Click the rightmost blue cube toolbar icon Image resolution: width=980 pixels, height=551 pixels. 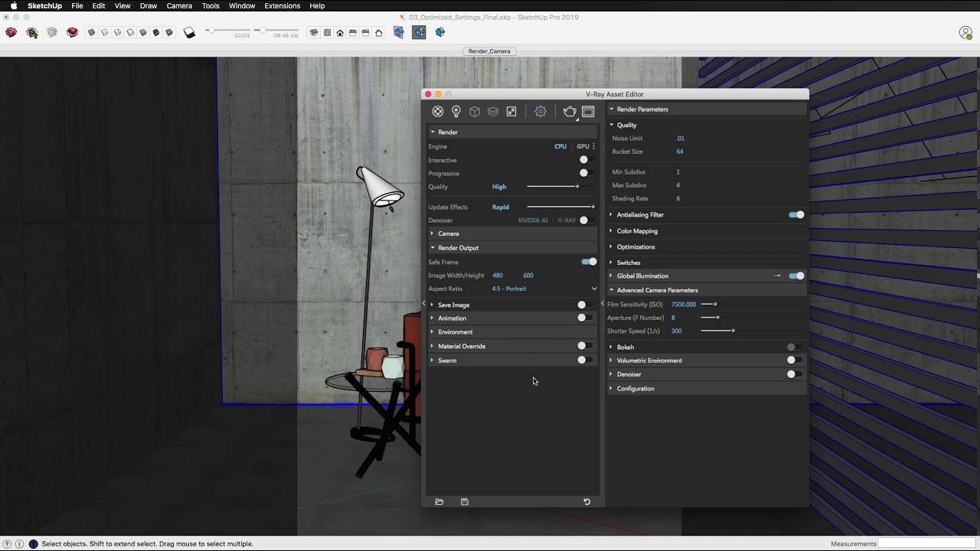[x=440, y=33]
